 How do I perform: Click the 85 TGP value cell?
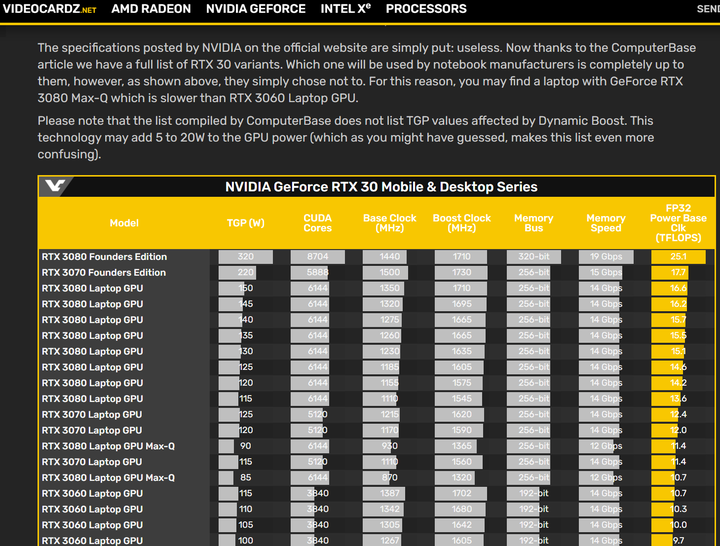point(246,478)
